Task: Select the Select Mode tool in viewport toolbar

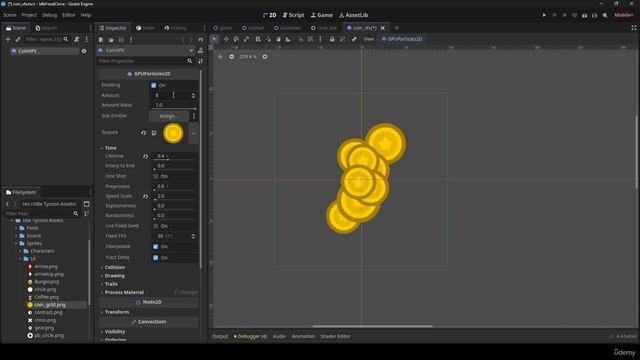Action: 214,39
